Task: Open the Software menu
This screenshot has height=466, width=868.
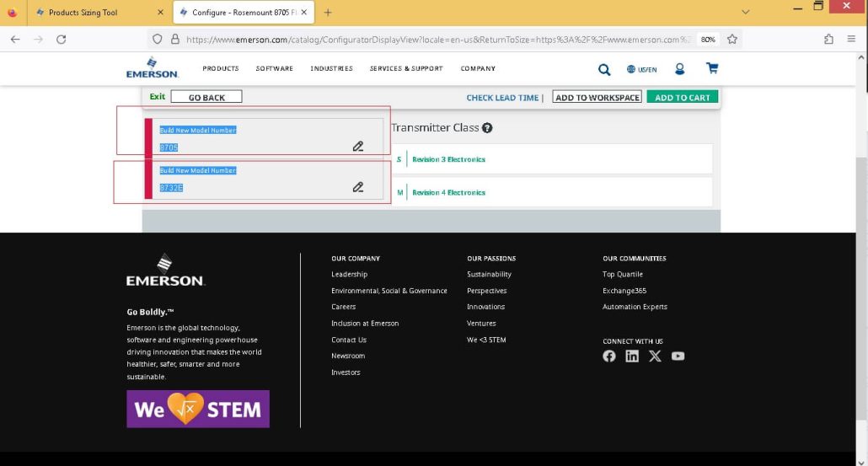Action: click(274, 68)
